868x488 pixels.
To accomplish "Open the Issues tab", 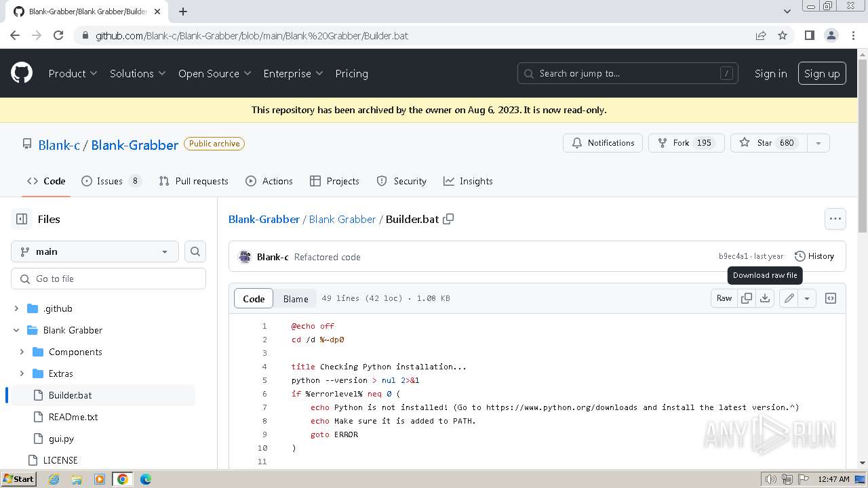I will 111,181.
